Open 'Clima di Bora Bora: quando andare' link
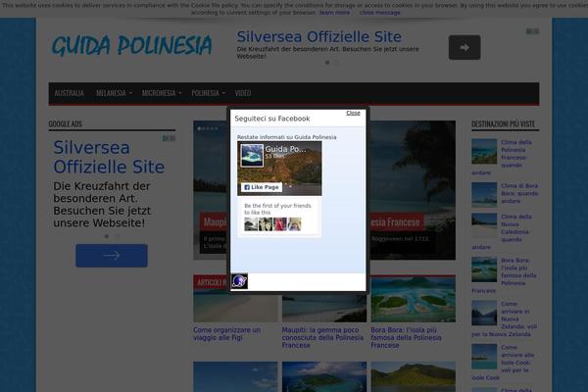This screenshot has width=588, height=392. point(519,193)
